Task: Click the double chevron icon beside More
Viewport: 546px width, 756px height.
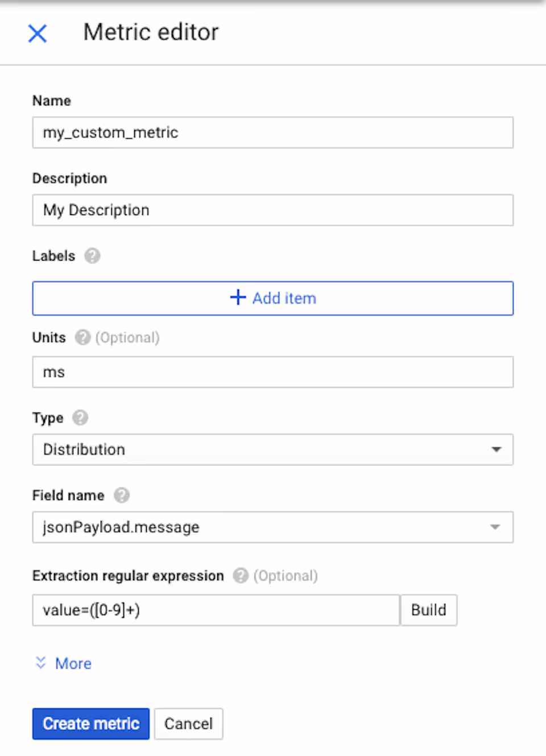Action: click(x=40, y=663)
